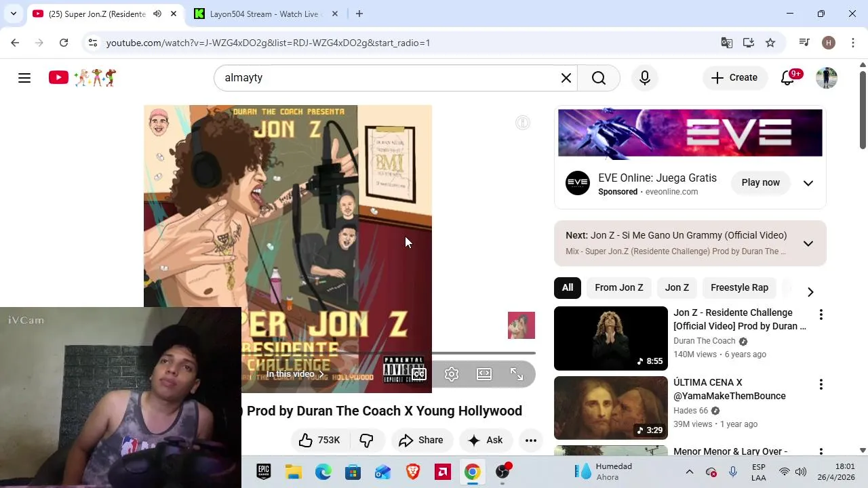Toggle closed captions on the player

(x=419, y=374)
